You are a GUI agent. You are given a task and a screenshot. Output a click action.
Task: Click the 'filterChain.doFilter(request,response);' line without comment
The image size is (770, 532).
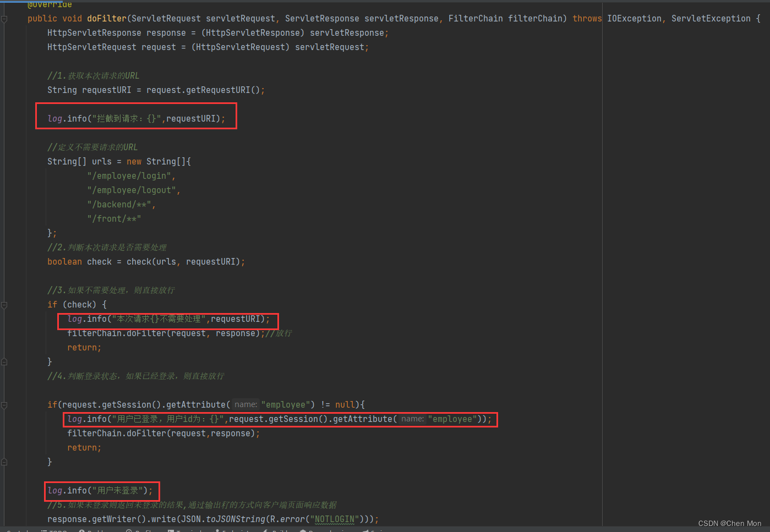click(x=163, y=434)
